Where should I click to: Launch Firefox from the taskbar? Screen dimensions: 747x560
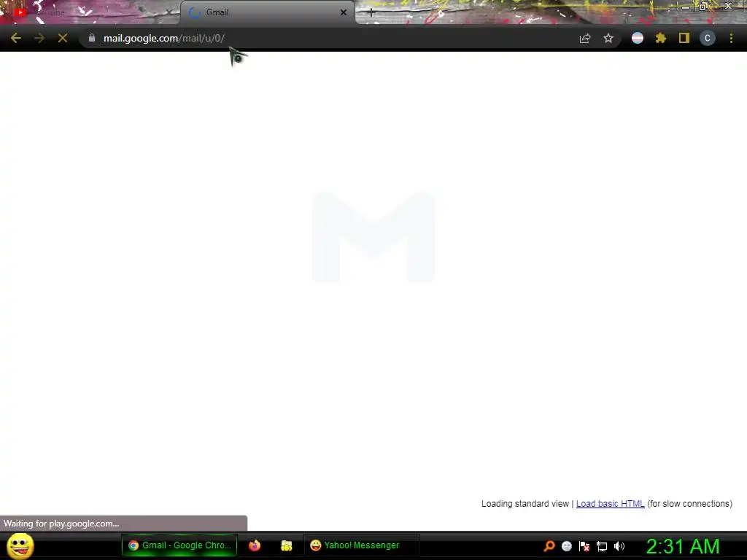[x=255, y=545]
